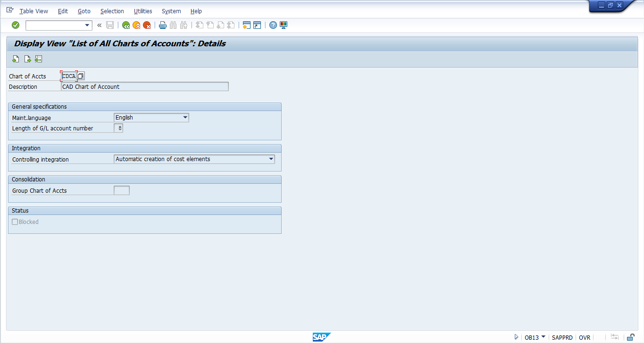Click the Controlling integration label
The height and width of the screenshot is (343, 644).
click(x=41, y=159)
